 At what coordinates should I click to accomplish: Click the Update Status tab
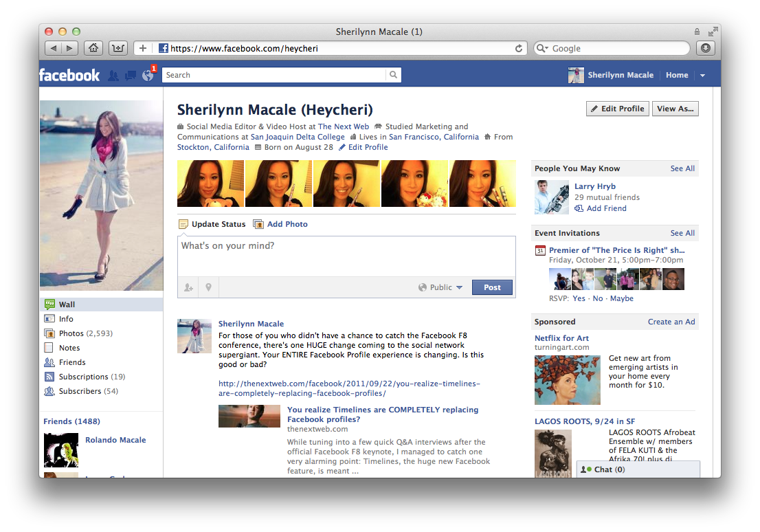(x=219, y=224)
